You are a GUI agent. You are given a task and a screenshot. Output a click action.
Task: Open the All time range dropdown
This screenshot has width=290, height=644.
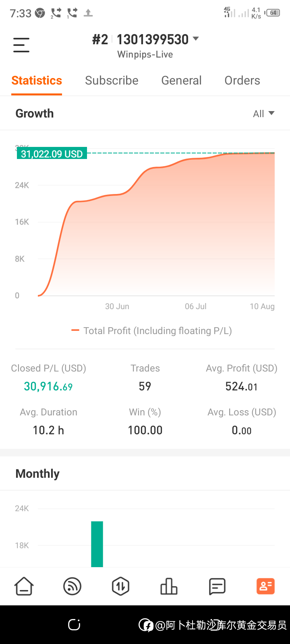click(x=264, y=114)
